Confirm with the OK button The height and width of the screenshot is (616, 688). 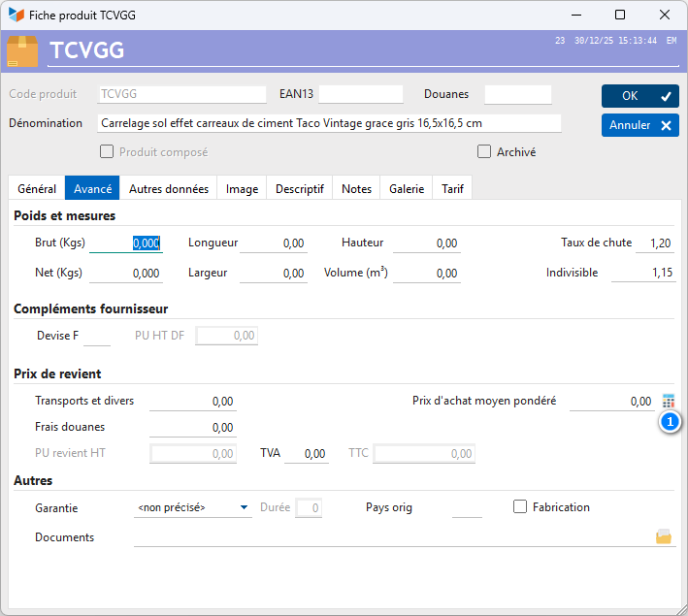(639, 96)
